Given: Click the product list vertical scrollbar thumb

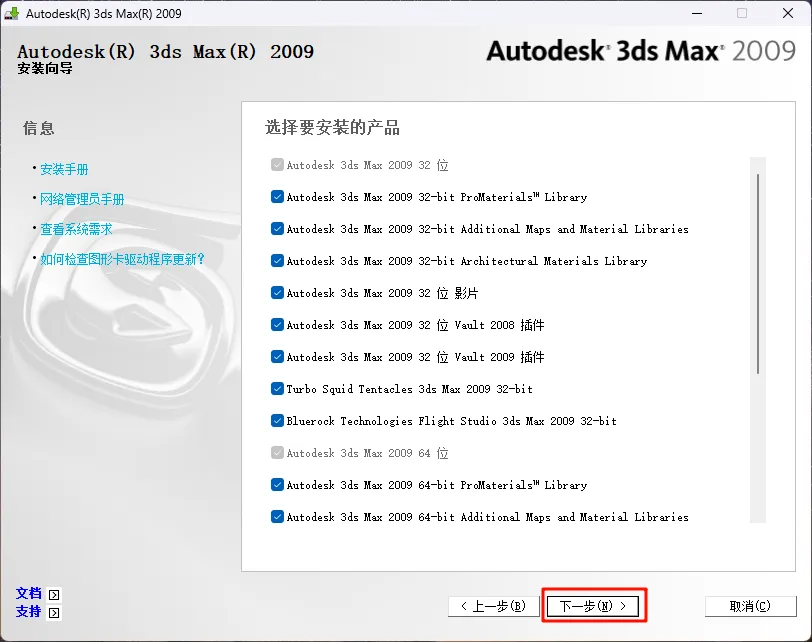Looking at the screenshot, I should (x=758, y=274).
